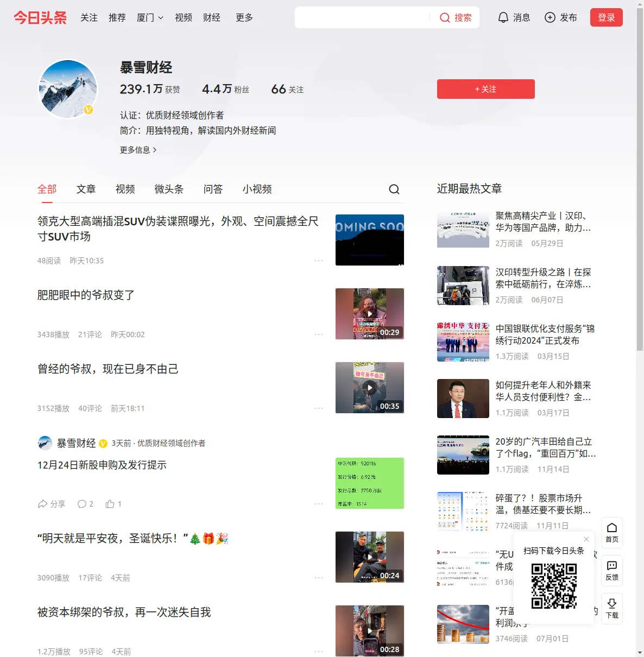The width and height of the screenshot is (644, 657).
Task: Click the 搜索 button text
Action: pos(463,18)
